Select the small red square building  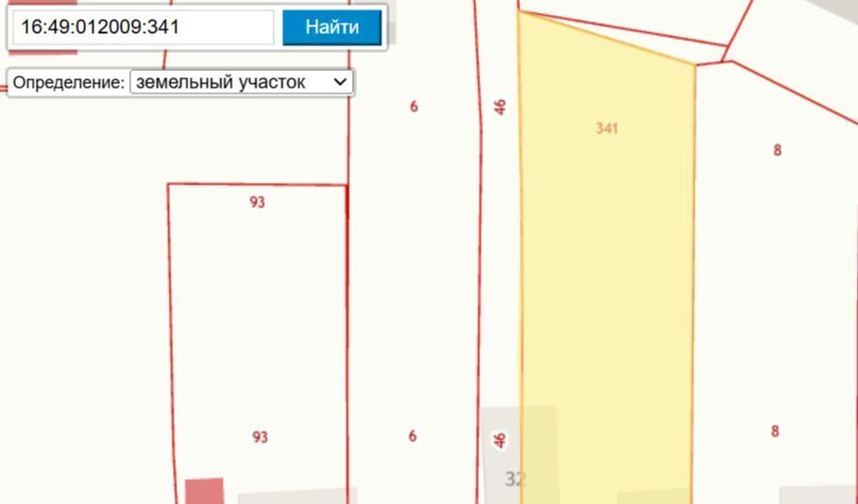[x=204, y=491]
